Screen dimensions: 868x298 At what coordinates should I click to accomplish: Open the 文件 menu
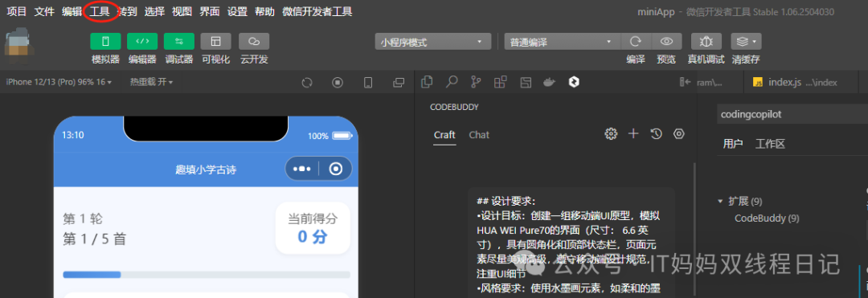click(x=43, y=11)
